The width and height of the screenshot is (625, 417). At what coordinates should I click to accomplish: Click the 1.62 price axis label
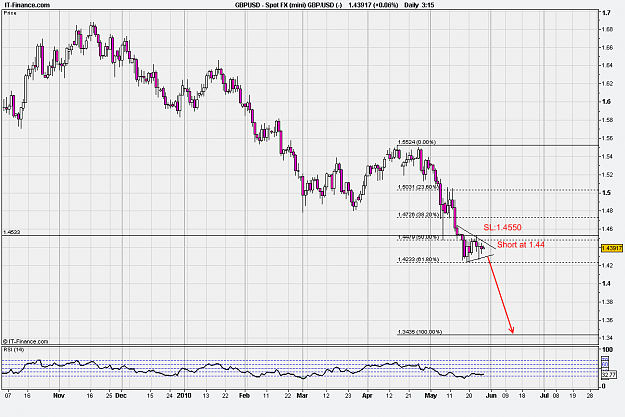pyautogui.click(x=608, y=84)
